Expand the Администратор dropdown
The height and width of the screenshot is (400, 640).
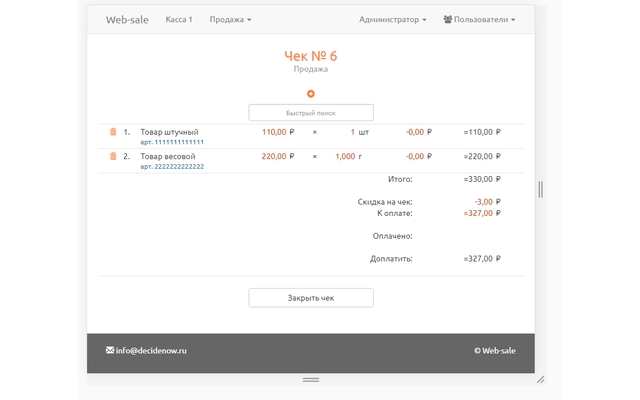pyautogui.click(x=393, y=20)
